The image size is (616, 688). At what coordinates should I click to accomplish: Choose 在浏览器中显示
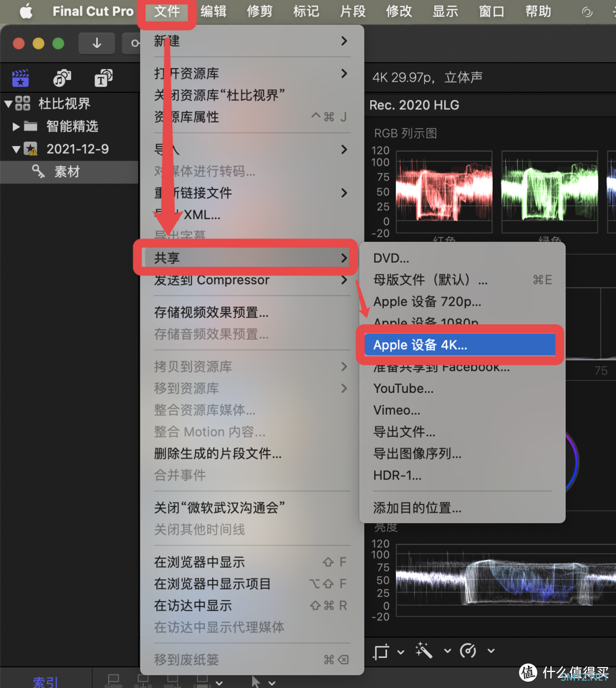252,562
